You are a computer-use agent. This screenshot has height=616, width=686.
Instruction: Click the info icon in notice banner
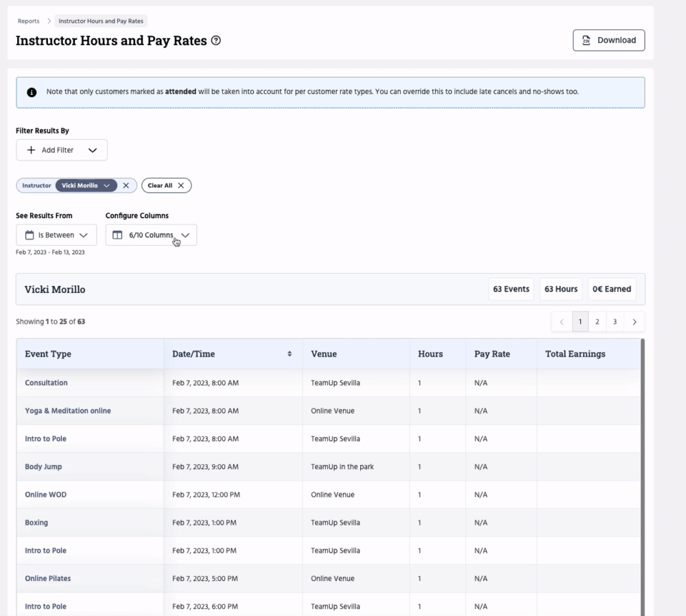coord(32,92)
